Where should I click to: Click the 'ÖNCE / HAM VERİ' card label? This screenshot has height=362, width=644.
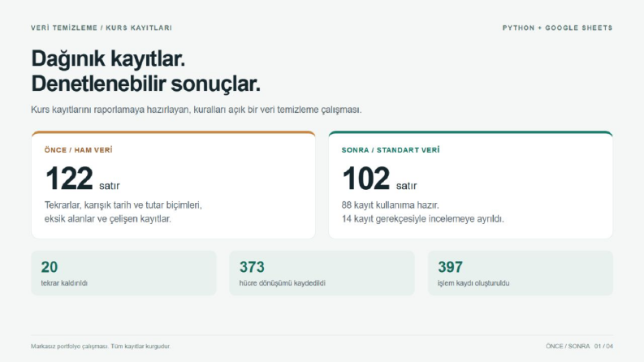tap(79, 150)
